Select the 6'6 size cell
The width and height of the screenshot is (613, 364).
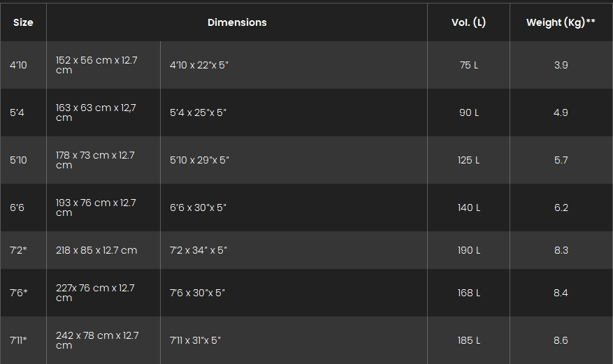click(23, 208)
